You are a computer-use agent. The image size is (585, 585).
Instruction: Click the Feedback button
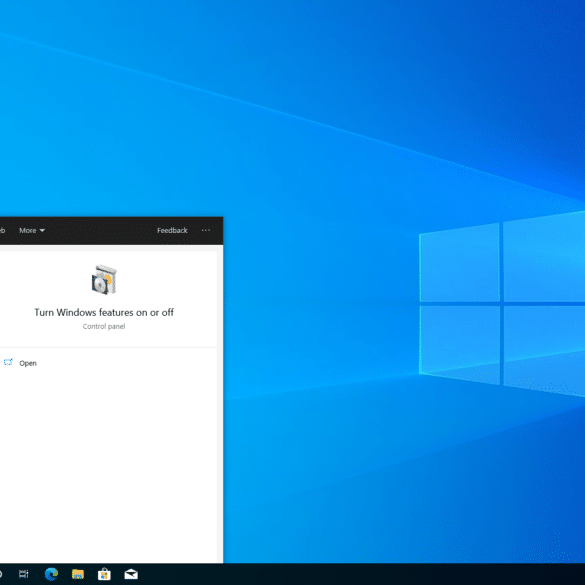point(172,230)
